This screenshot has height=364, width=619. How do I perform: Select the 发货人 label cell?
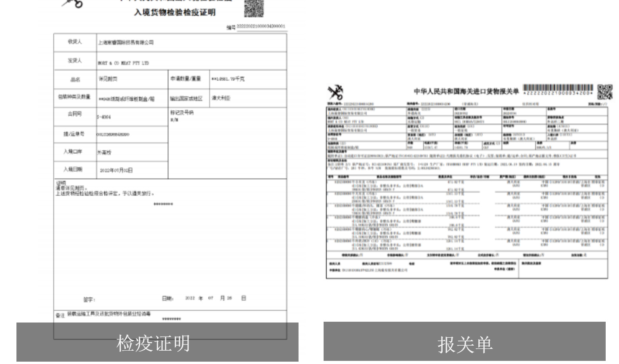pyautogui.click(x=75, y=61)
